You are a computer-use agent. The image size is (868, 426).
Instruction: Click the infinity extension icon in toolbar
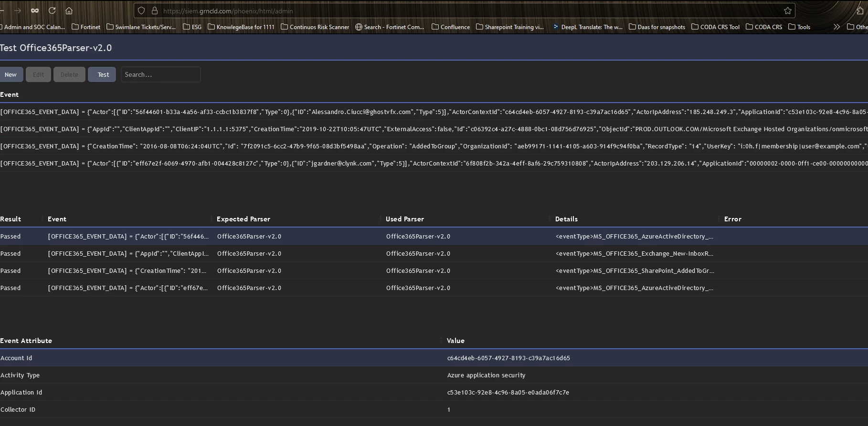[x=35, y=10]
